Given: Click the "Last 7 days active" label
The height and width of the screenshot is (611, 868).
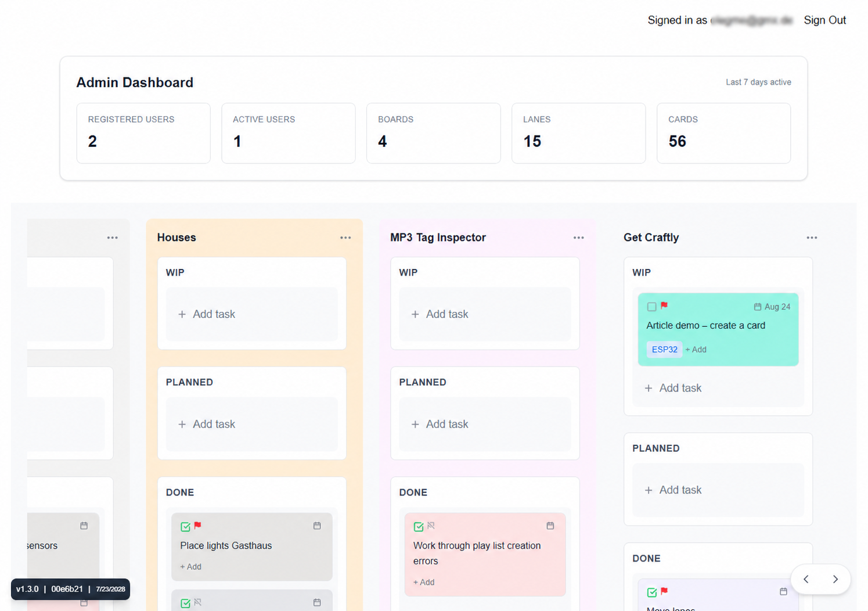Looking at the screenshot, I should pos(758,82).
